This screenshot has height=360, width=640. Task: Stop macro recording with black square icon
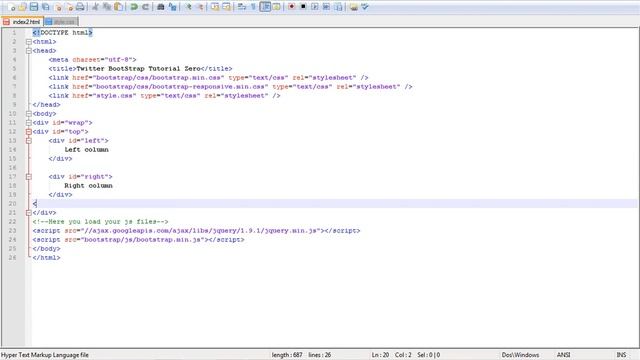(x=303, y=7)
